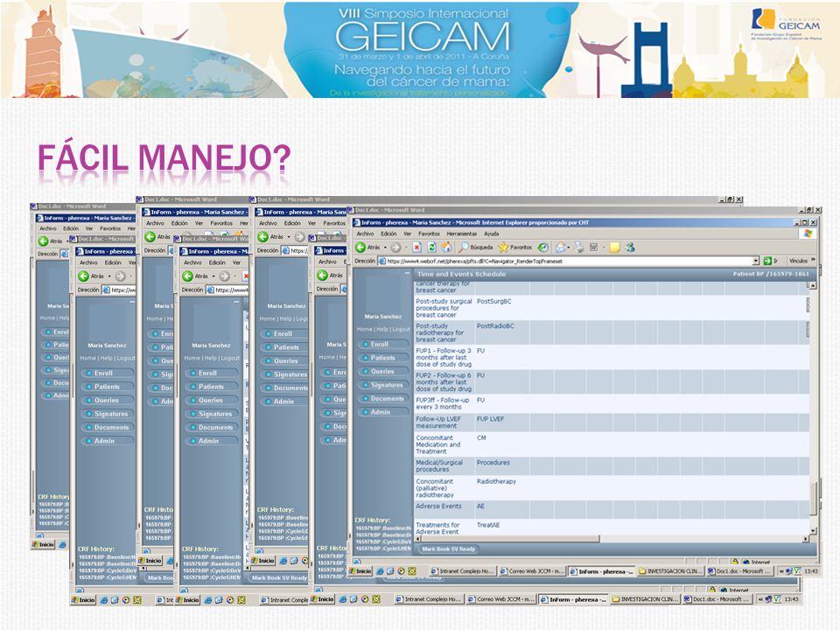This screenshot has width=840, height=630.
Task: Click the PostRadioBC code in the schedule table
Action: point(495,326)
